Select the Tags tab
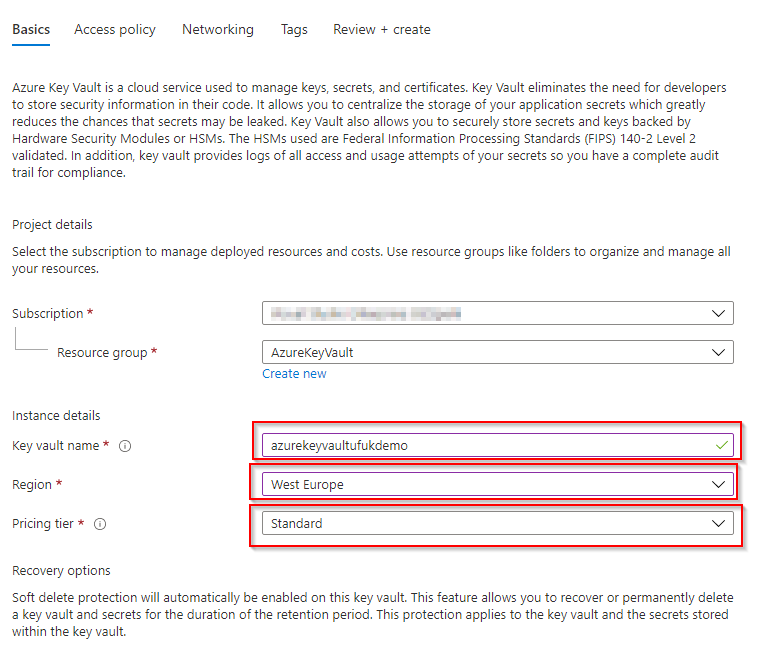The height and width of the screenshot is (648, 781). (x=294, y=29)
